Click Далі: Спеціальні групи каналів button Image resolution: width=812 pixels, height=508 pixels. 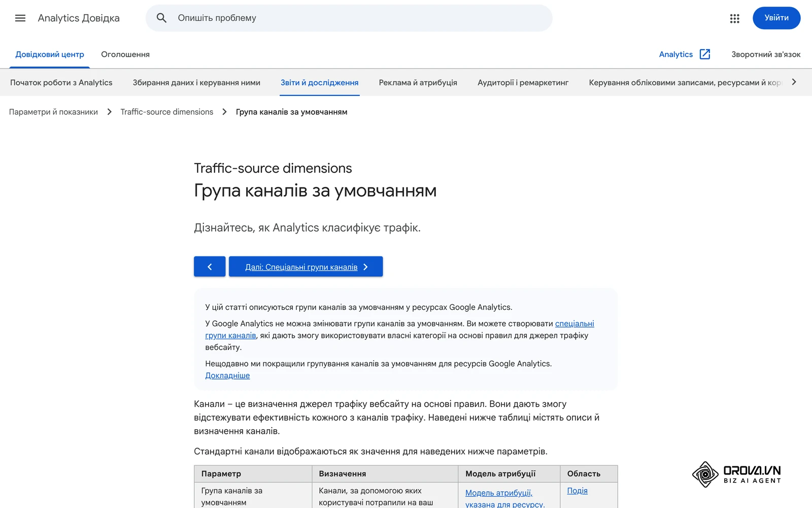(306, 267)
